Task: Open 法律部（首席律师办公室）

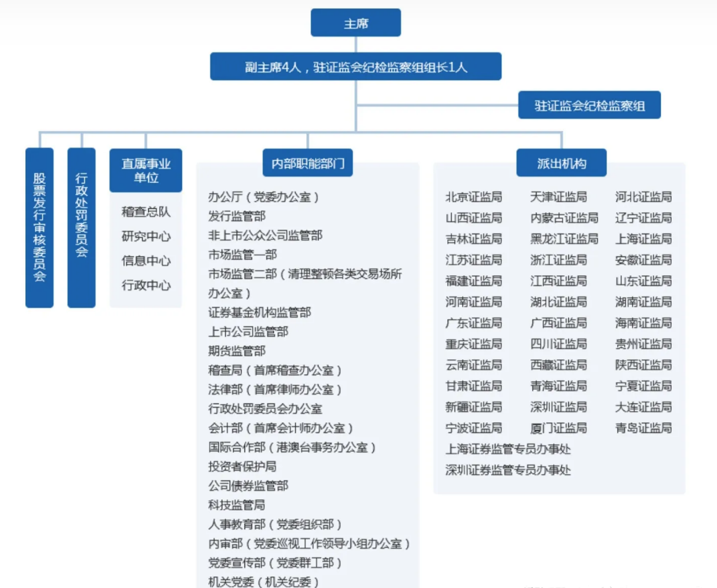Action: (275, 389)
